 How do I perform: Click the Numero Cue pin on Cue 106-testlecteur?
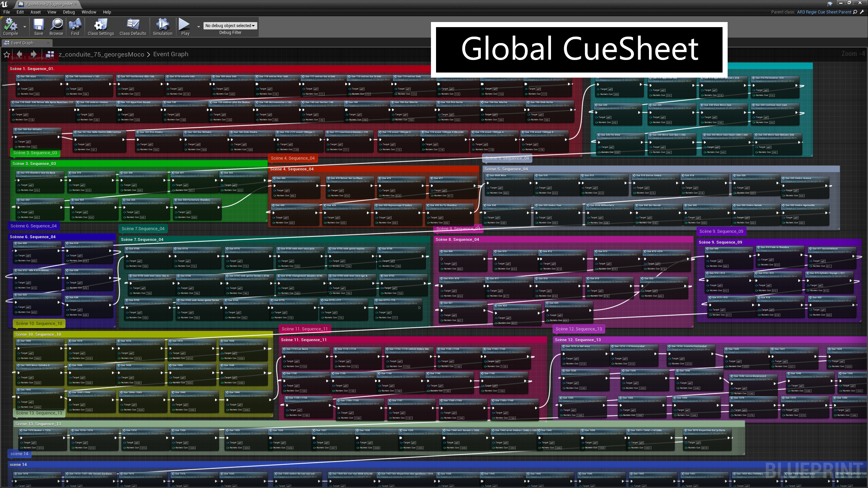pos(68,94)
